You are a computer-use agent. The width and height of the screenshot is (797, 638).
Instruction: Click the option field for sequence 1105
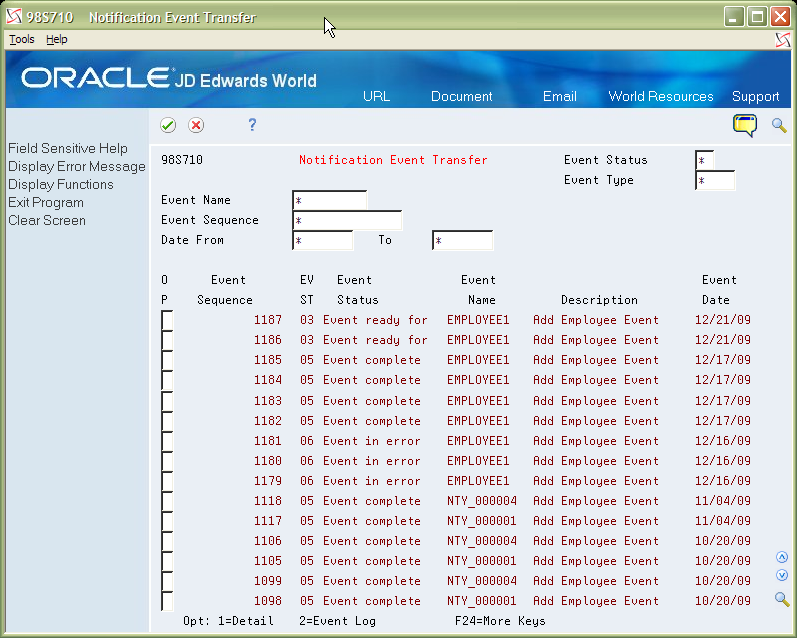[x=167, y=561]
